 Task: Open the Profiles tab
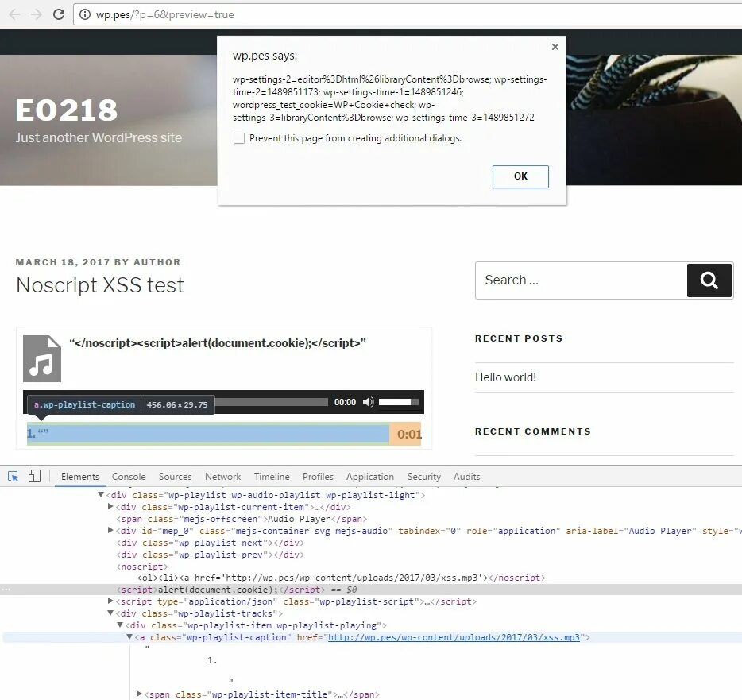pos(318,477)
